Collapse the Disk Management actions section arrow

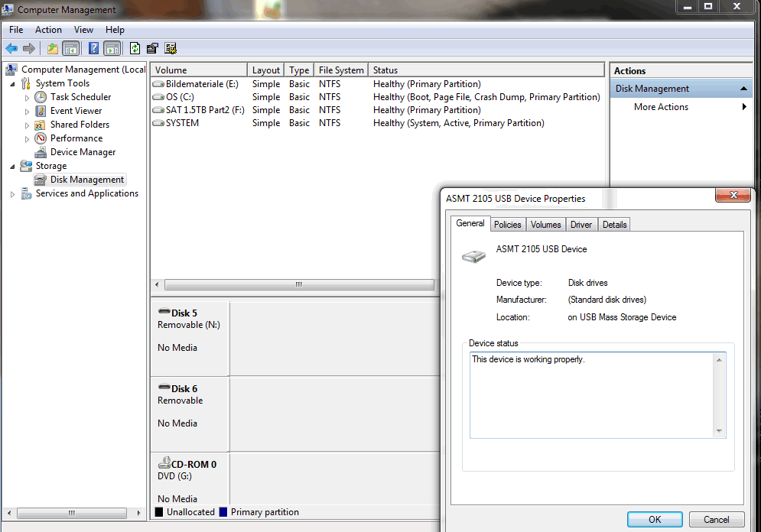743,89
